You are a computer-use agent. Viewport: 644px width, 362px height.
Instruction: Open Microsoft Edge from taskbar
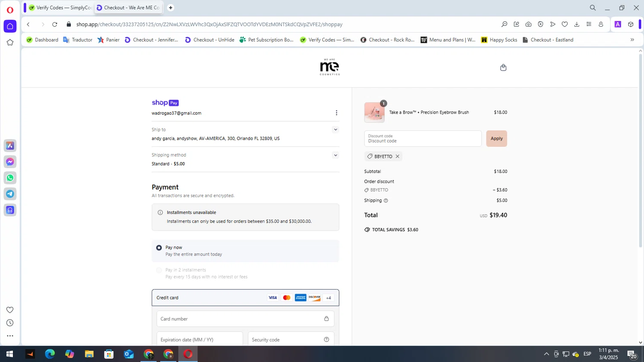pos(50,354)
